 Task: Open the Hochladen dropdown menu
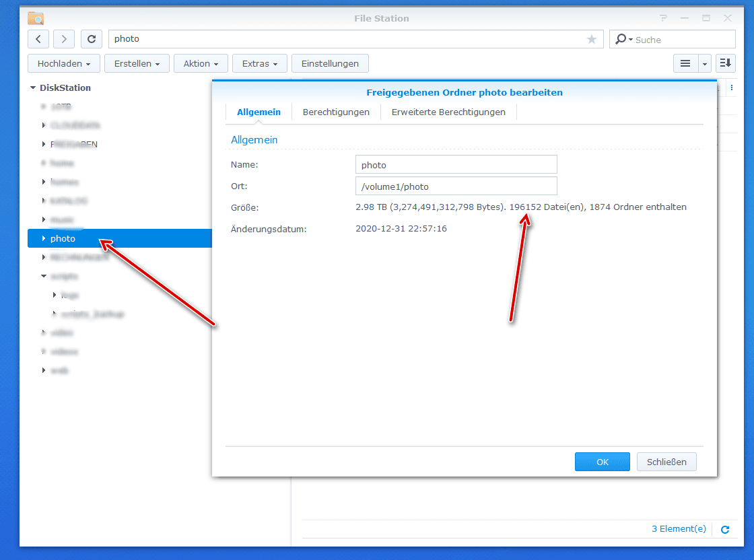[64, 63]
